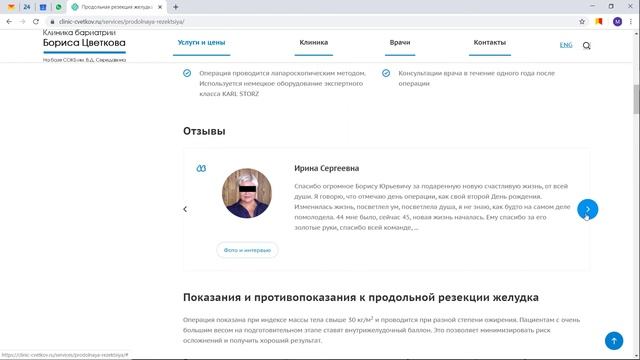640x360 pixels.
Task: Open Контакты menu item
Action: pyautogui.click(x=489, y=42)
